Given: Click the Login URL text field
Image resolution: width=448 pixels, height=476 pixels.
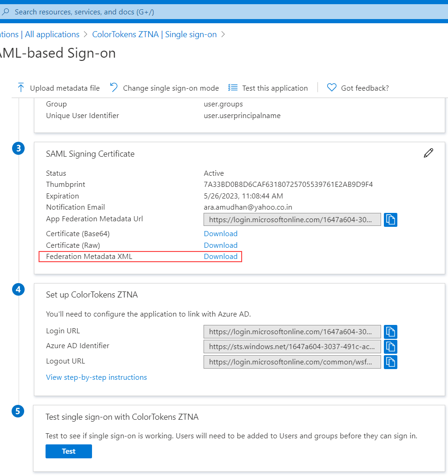Looking at the screenshot, I should [x=292, y=332].
